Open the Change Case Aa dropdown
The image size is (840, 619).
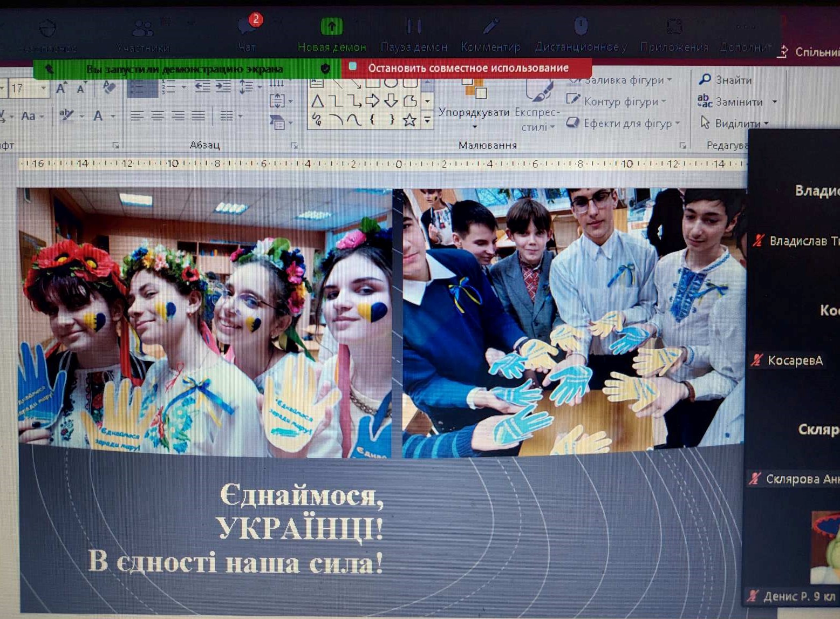pyautogui.click(x=32, y=116)
